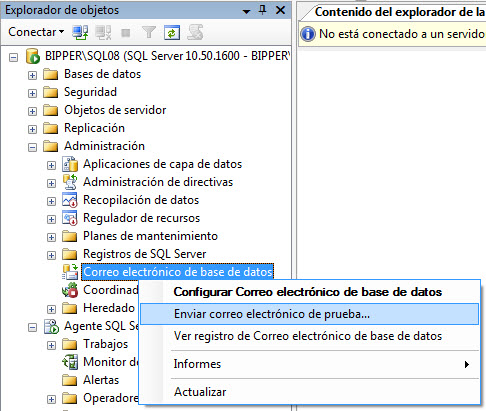Select Aplicaciones de capa de datos label
The image size is (486, 411).
[162, 164]
